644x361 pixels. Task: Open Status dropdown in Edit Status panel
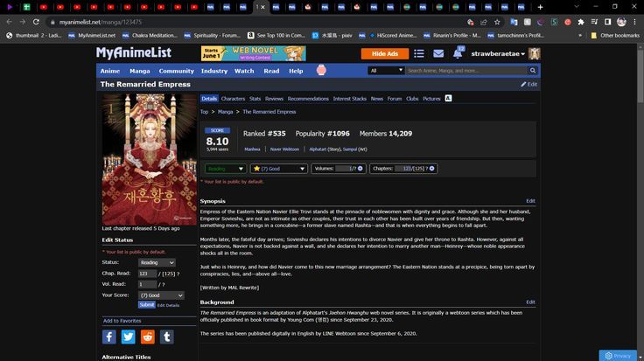(157, 262)
